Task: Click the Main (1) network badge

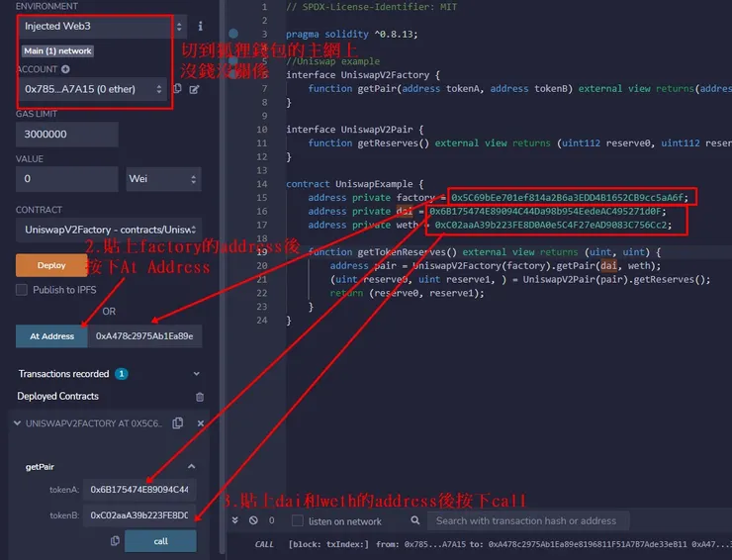Action: pos(58,50)
